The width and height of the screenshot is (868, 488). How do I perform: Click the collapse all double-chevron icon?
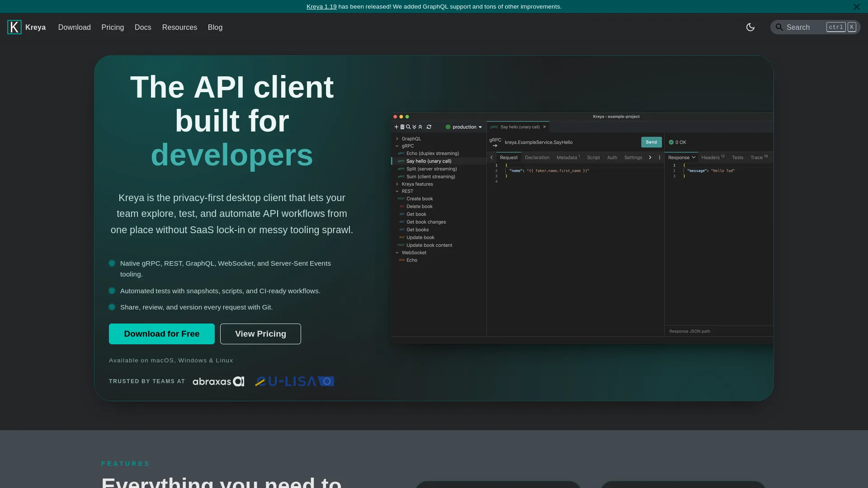[420, 127]
